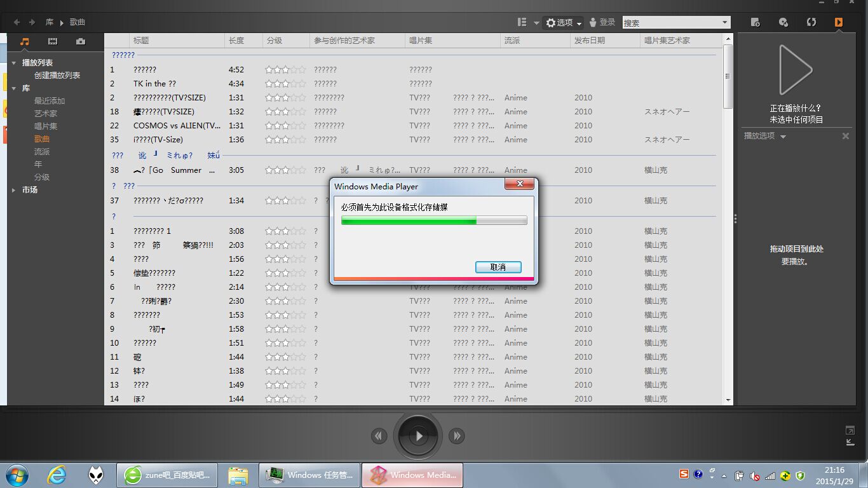Image resolution: width=868 pixels, height=488 pixels.
Task: Click the 库 breadcrumb link
Action: (x=50, y=22)
